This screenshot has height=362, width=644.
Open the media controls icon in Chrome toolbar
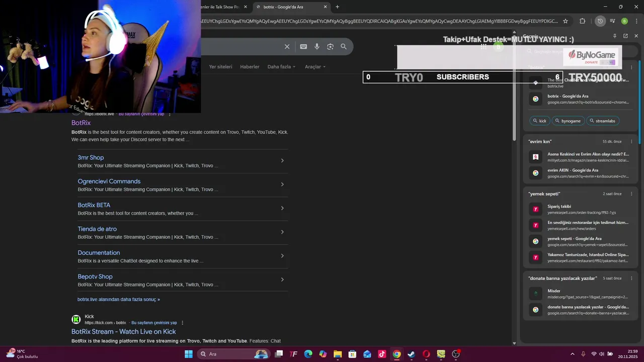point(612,21)
